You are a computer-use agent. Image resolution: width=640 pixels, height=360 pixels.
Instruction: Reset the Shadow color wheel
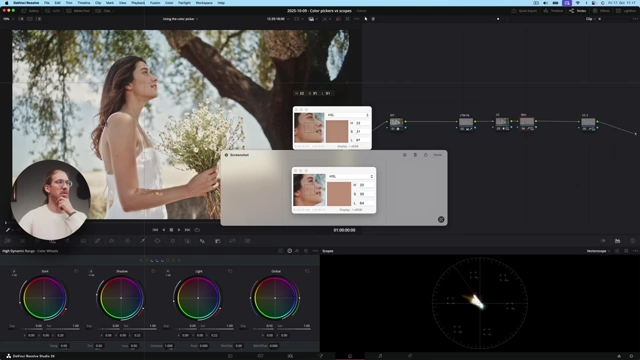coord(153,271)
